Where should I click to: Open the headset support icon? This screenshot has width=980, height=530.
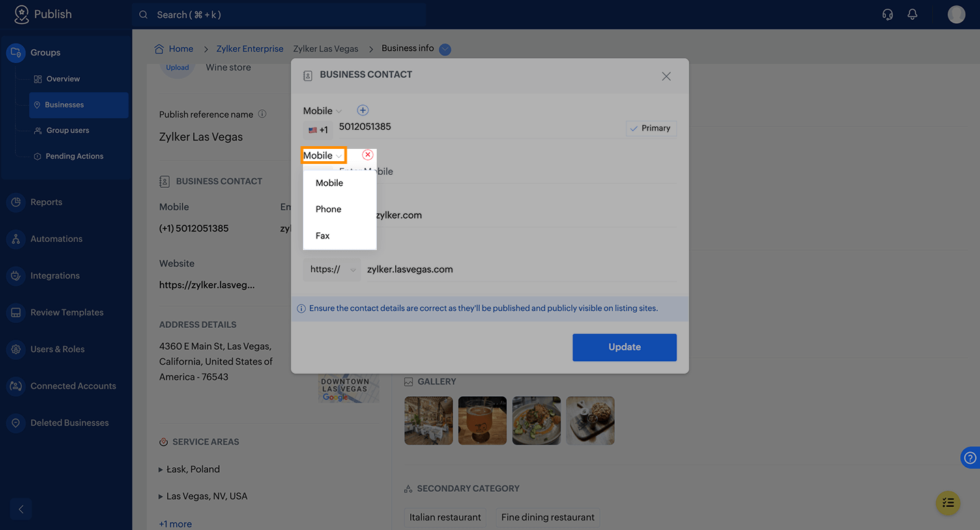point(887,14)
